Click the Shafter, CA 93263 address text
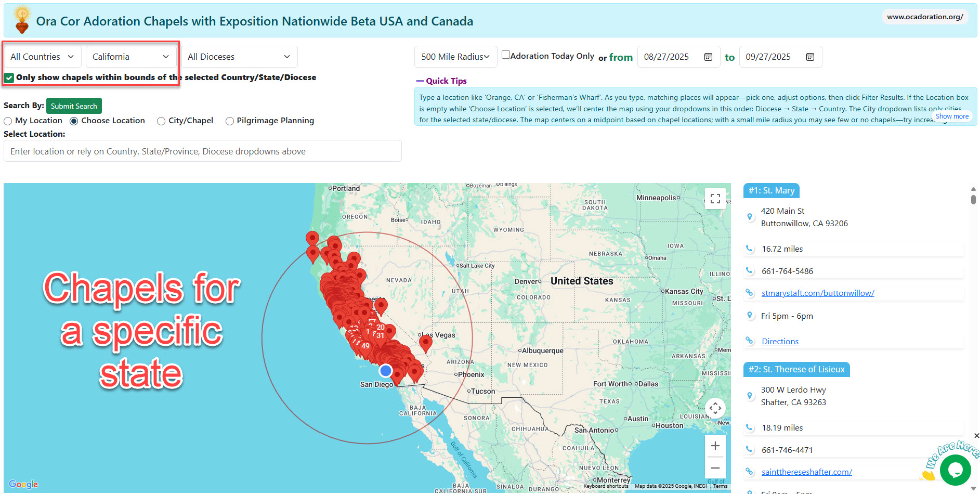This screenshot has height=494, width=980. coord(793,402)
